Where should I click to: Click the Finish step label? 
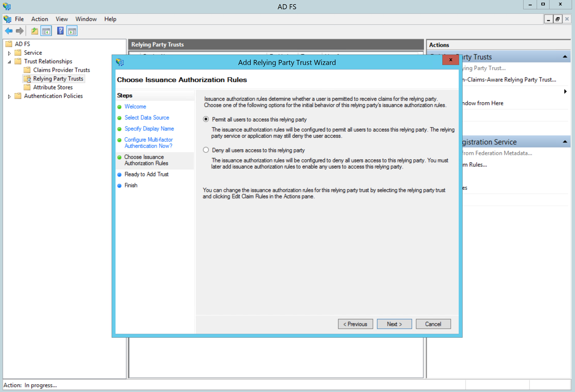click(x=131, y=185)
